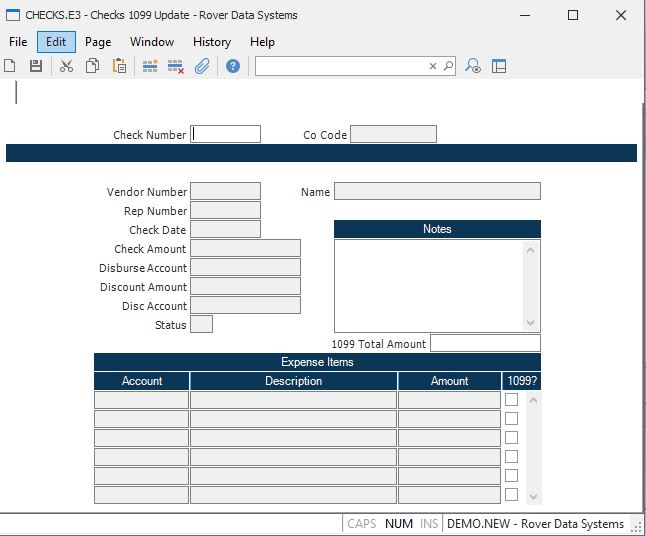Click into the Check Number field

(226, 134)
